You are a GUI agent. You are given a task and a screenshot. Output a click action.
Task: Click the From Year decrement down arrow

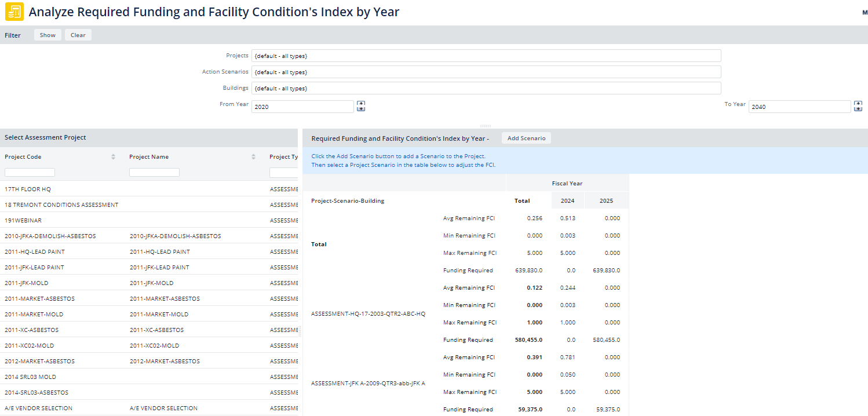[x=360, y=109]
